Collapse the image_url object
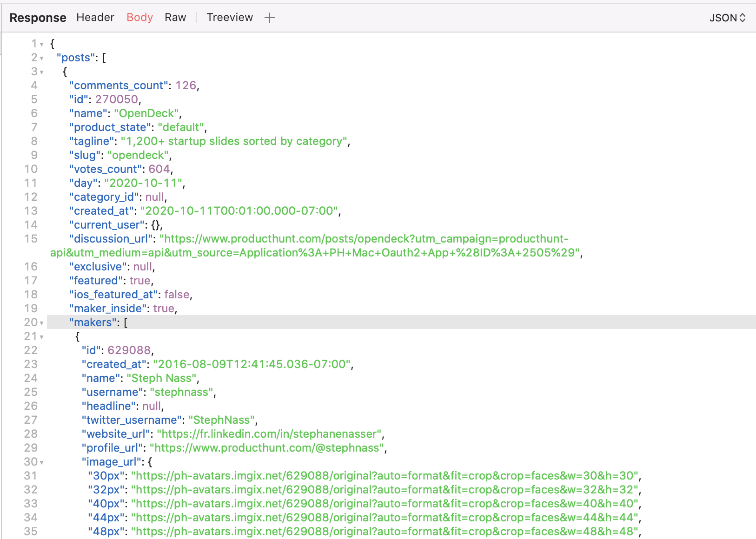 click(42, 462)
